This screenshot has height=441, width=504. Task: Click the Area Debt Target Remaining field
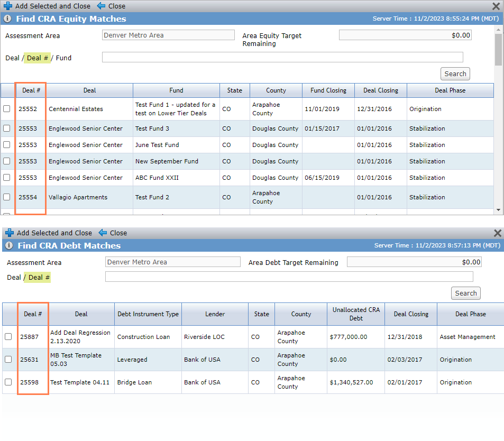coord(414,262)
